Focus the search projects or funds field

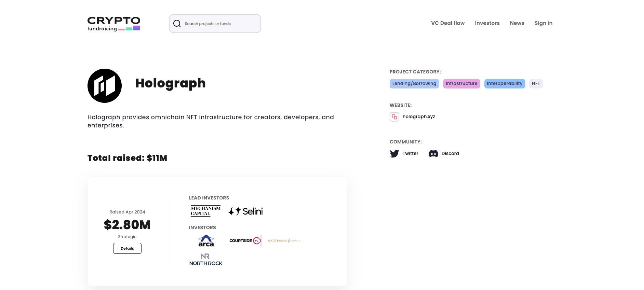(215, 24)
